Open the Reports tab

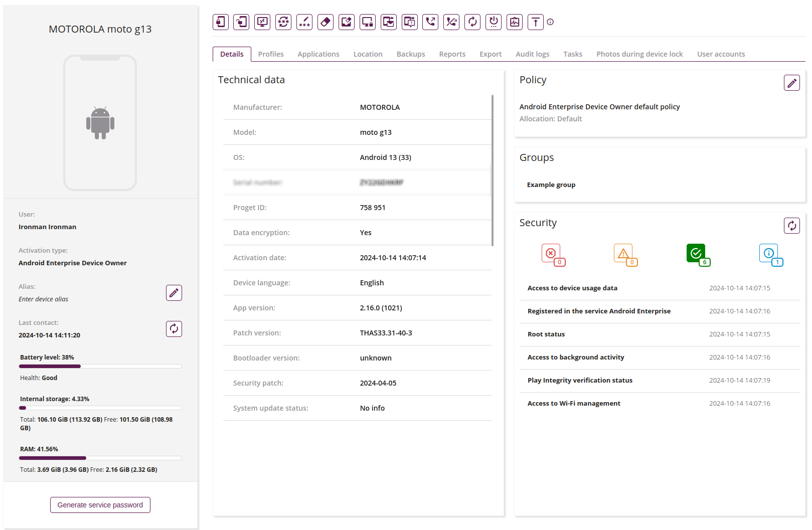452,54
